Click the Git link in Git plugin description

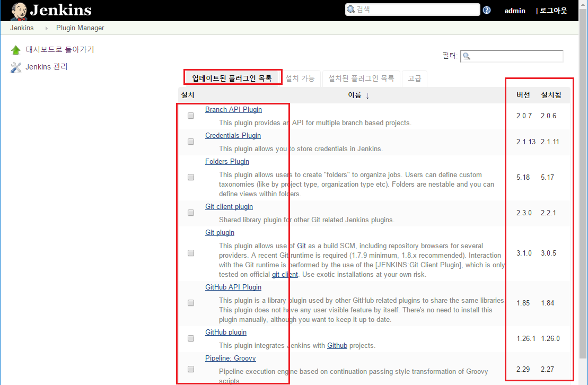[x=301, y=246]
